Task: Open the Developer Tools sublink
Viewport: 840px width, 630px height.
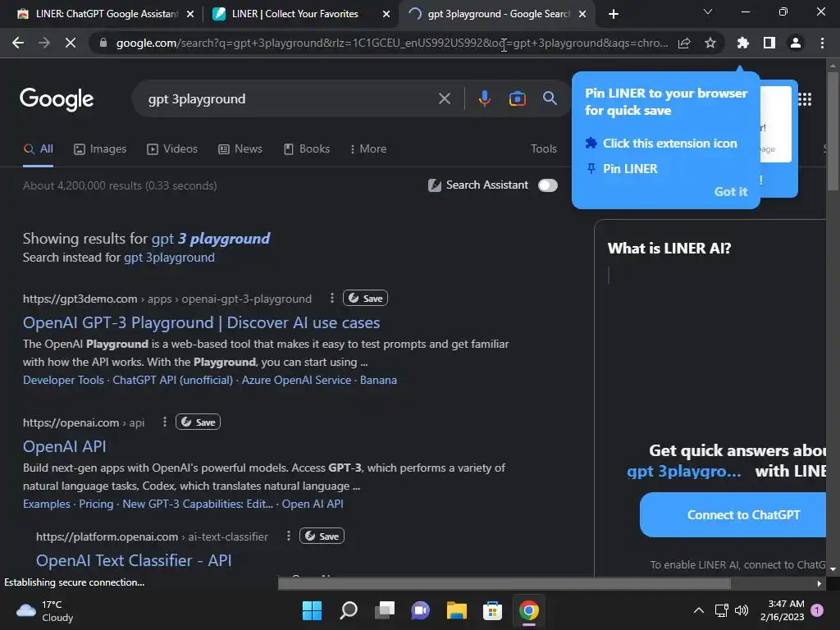Action: coord(63,380)
